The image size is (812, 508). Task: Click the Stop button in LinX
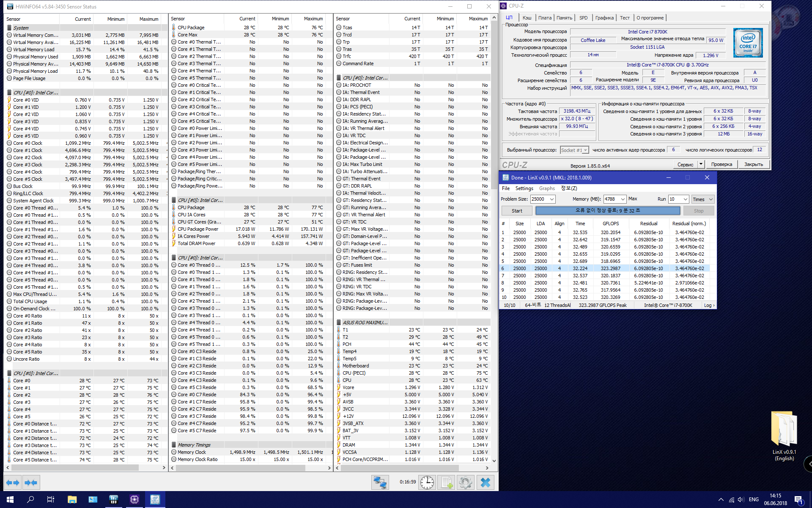(x=699, y=211)
